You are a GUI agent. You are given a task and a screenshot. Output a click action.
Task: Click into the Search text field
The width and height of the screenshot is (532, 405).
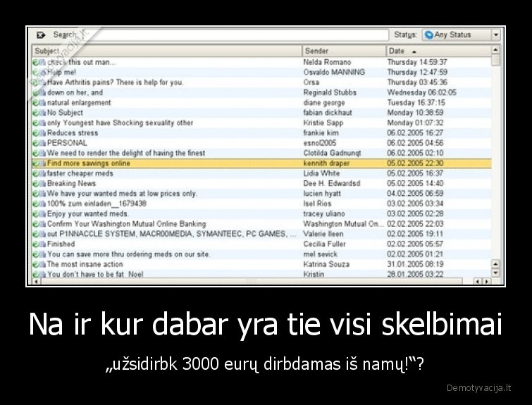coord(233,35)
